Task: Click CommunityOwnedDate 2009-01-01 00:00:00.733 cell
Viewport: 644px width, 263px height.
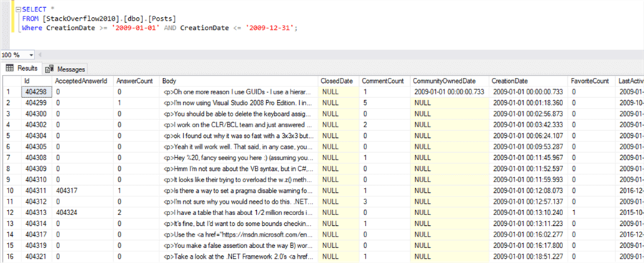Action: point(449,91)
